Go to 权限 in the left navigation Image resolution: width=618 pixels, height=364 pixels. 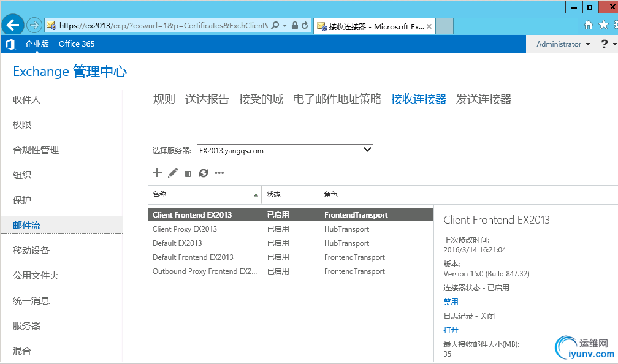(22, 125)
